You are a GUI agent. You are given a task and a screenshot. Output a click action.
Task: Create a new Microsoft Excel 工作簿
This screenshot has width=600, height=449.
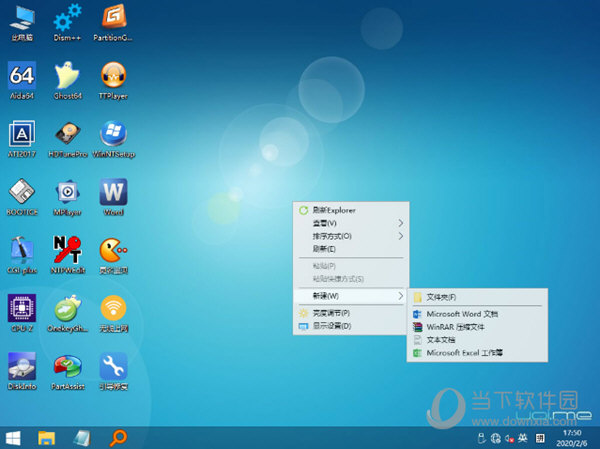click(464, 352)
